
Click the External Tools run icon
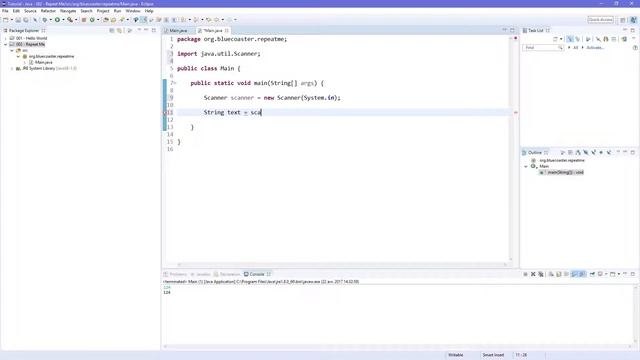(x=70, y=20)
